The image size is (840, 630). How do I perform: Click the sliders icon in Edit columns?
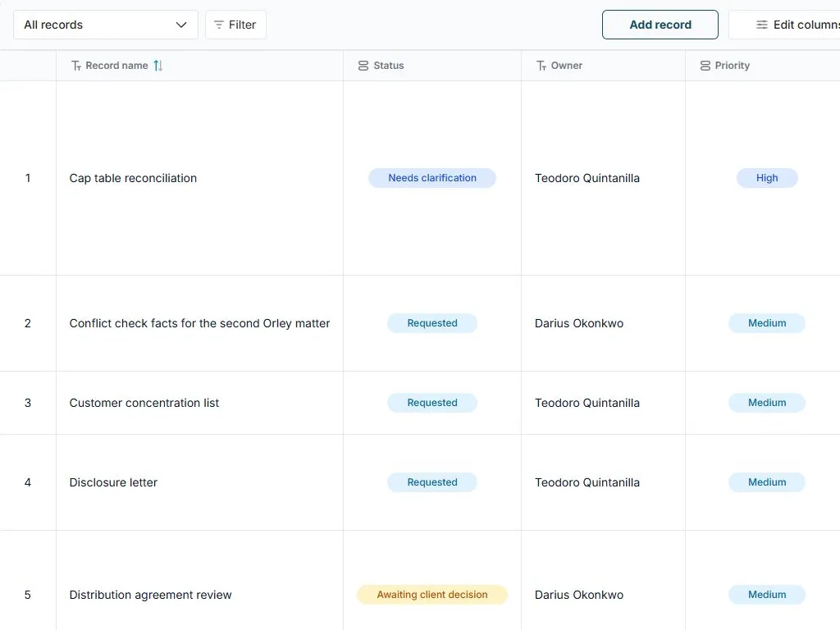click(x=762, y=25)
